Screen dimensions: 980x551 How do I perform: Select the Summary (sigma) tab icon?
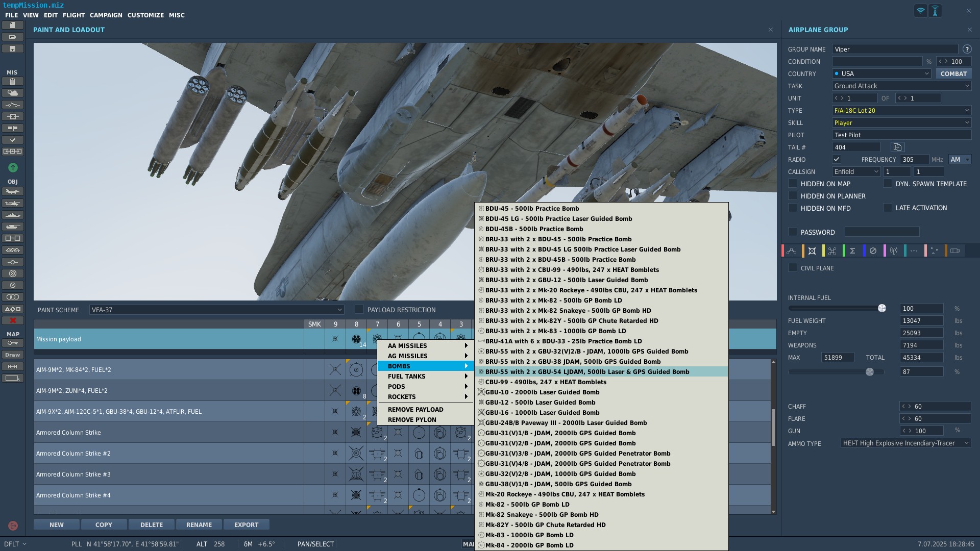(853, 251)
